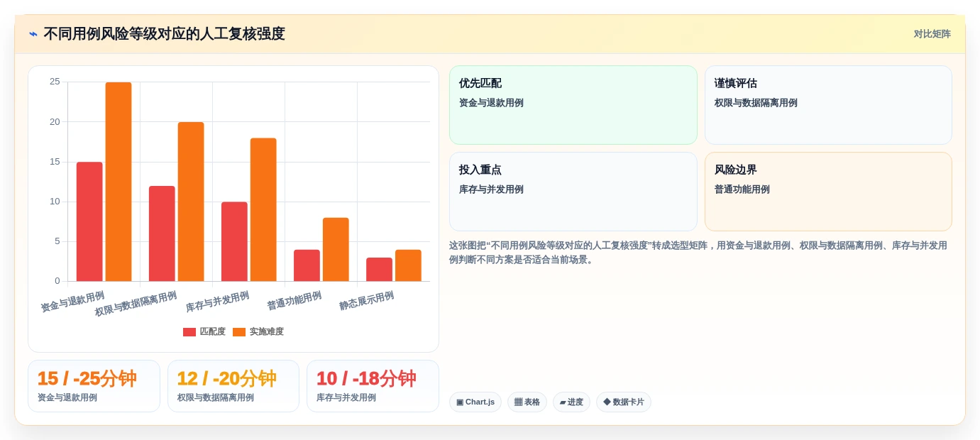
Task: Click the orange bar for 权限与数据隔离用例
Action: (x=191, y=202)
